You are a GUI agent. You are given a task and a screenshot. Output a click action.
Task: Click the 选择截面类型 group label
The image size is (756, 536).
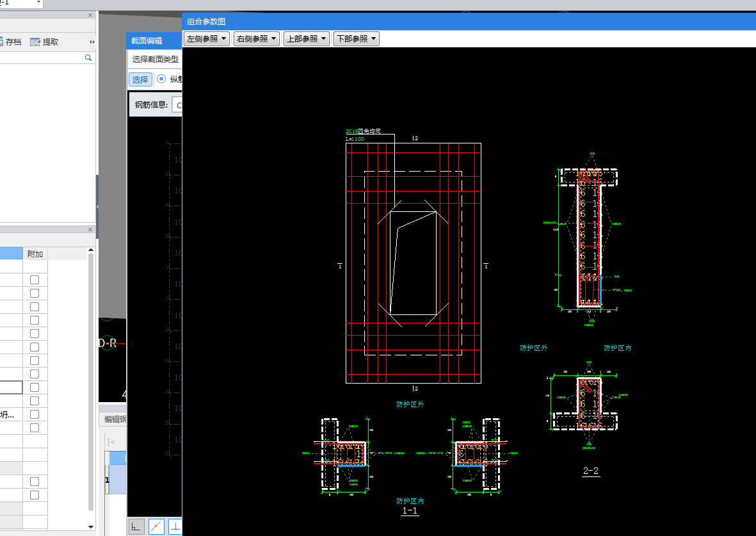point(156,60)
